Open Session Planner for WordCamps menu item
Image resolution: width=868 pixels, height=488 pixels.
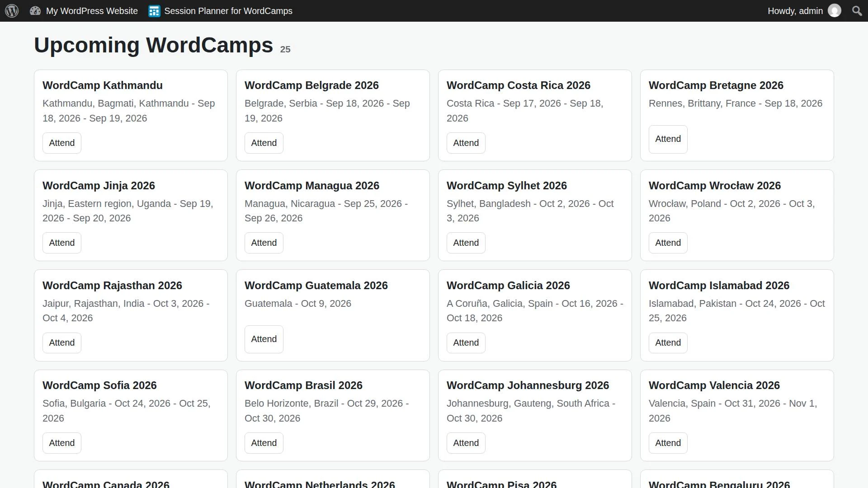tap(228, 11)
